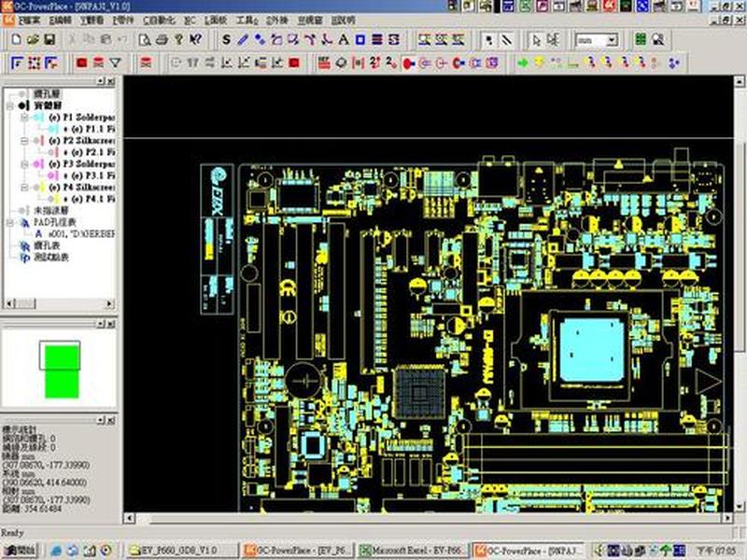Toggle visibility icon of P4 Silkscreen layer
The width and height of the screenshot is (747, 560).
point(37,188)
